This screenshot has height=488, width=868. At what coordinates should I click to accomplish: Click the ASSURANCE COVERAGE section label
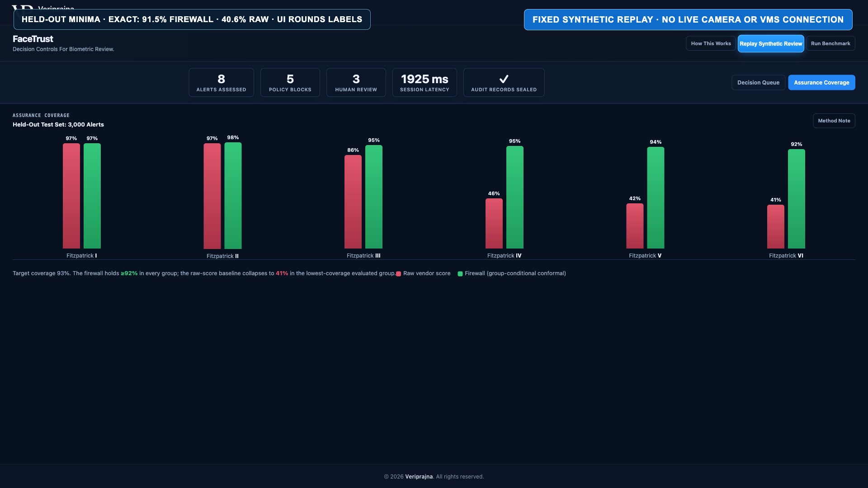[41, 116]
